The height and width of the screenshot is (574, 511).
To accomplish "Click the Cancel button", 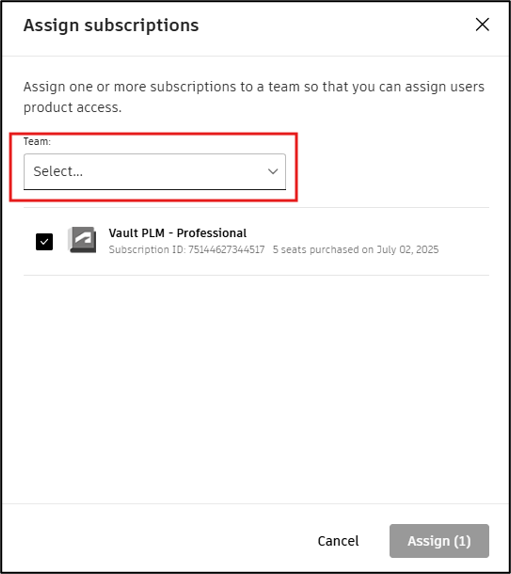I will click(x=338, y=541).
